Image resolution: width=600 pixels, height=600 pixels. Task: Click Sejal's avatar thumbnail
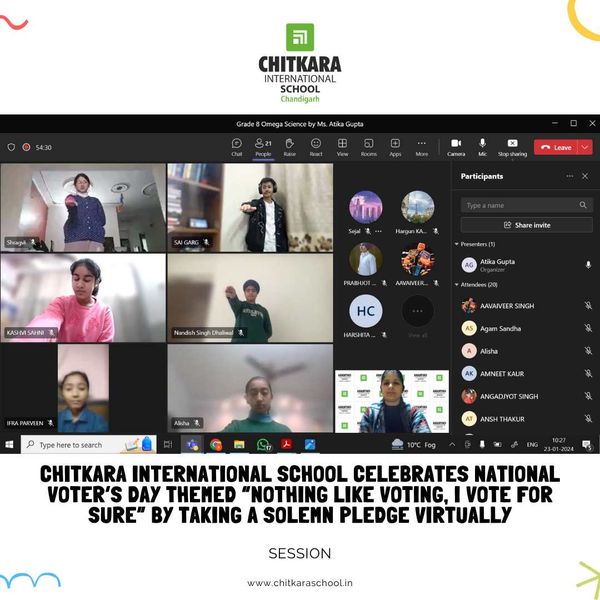click(x=366, y=207)
